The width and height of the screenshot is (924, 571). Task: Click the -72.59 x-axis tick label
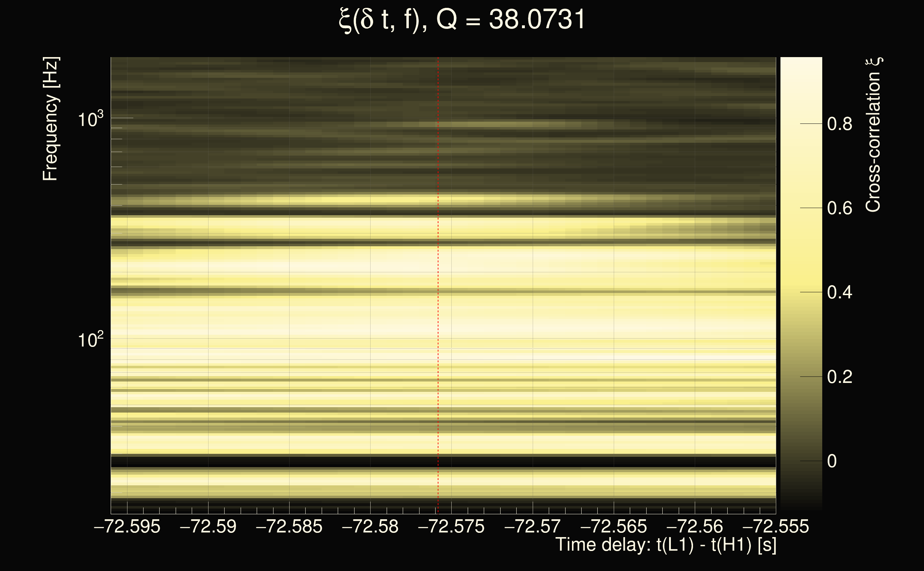click(x=208, y=526)
